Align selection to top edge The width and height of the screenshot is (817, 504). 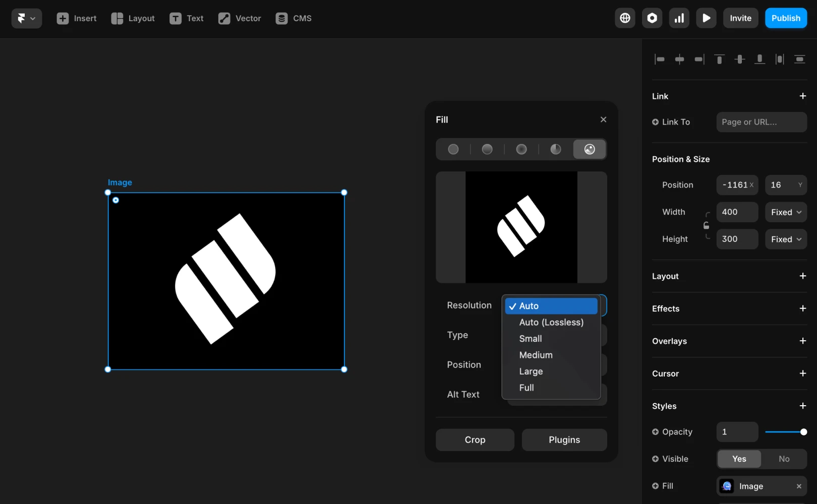coord(720,59)
